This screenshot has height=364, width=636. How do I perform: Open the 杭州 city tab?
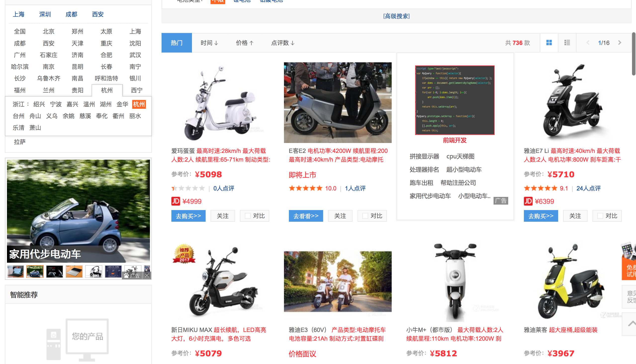coord(107,90)
